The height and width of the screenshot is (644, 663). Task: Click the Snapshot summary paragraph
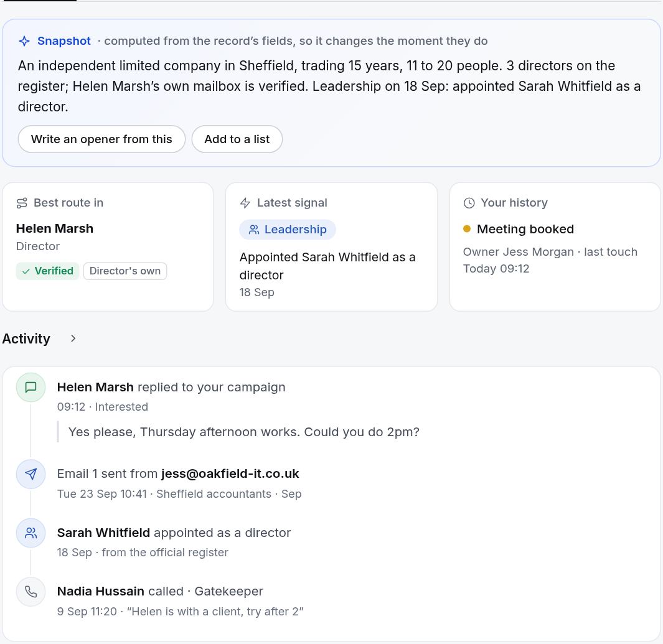click(x=329, y=86)
